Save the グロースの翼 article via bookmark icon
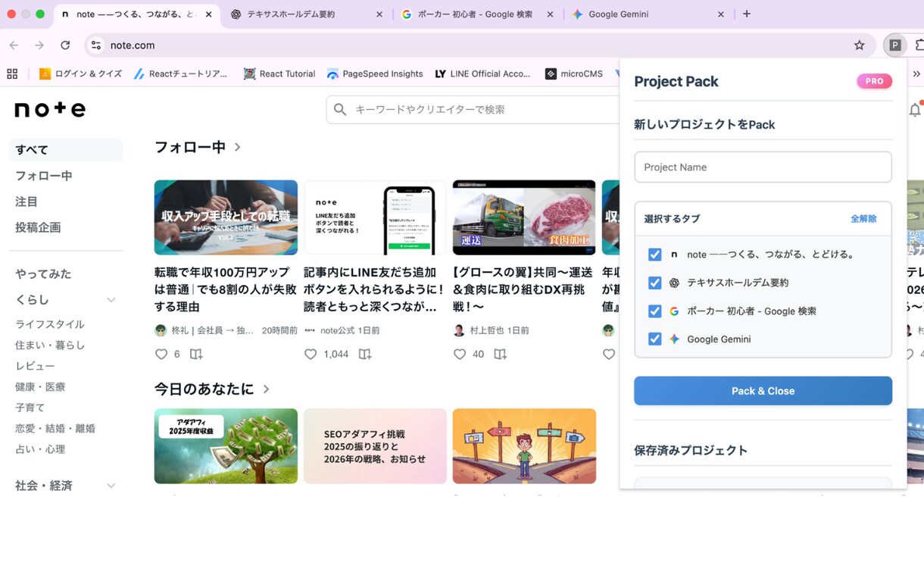 click(500, 354)
